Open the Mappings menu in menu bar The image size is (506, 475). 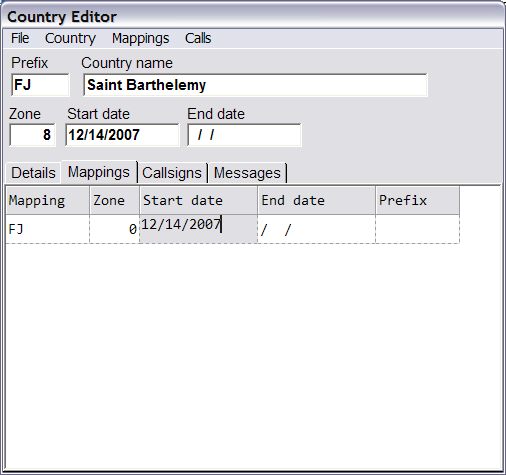tap(140, 38)
